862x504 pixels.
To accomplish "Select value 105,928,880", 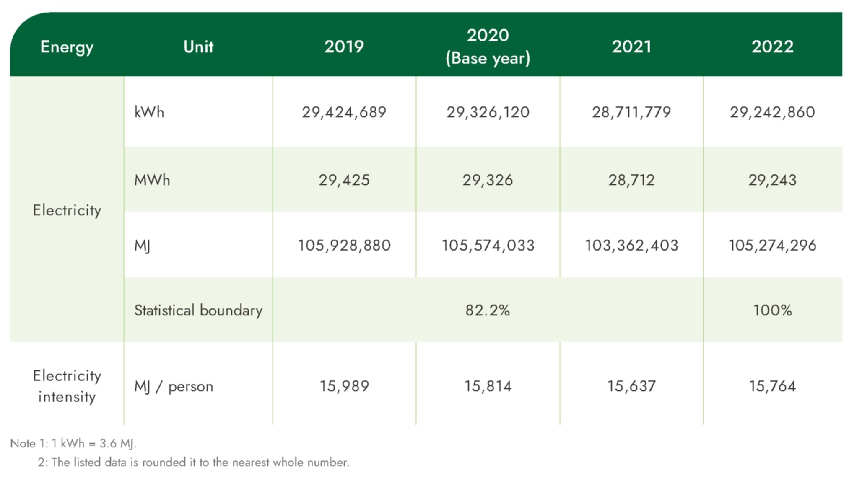I will [344, 246].
